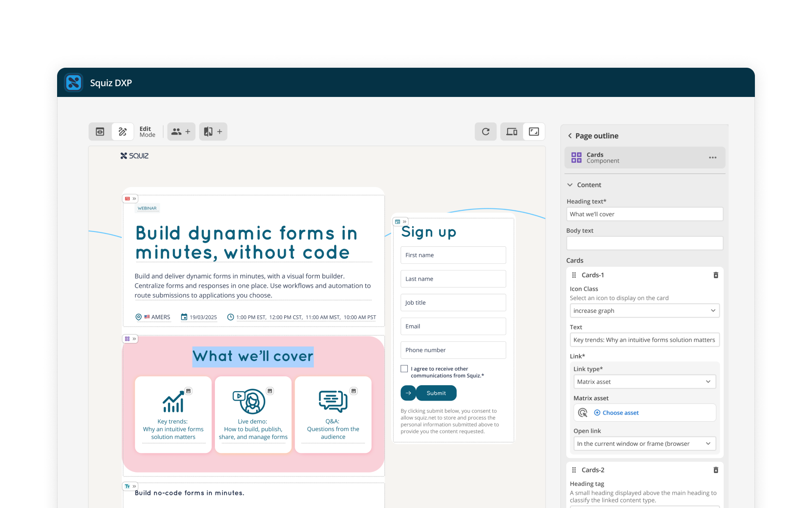Image resolution: width=812 pixels, height=508 pixels.
Task: Select the 'Icon Class' increase graph dropdown
Action: [644, 310]
